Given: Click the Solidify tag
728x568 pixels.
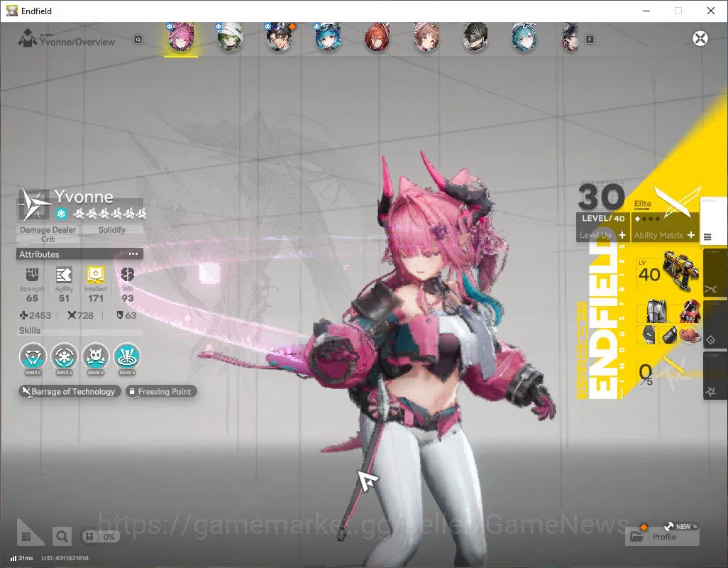Looking at the screenshot, I should pyautogui.click(x=112, y=230).
